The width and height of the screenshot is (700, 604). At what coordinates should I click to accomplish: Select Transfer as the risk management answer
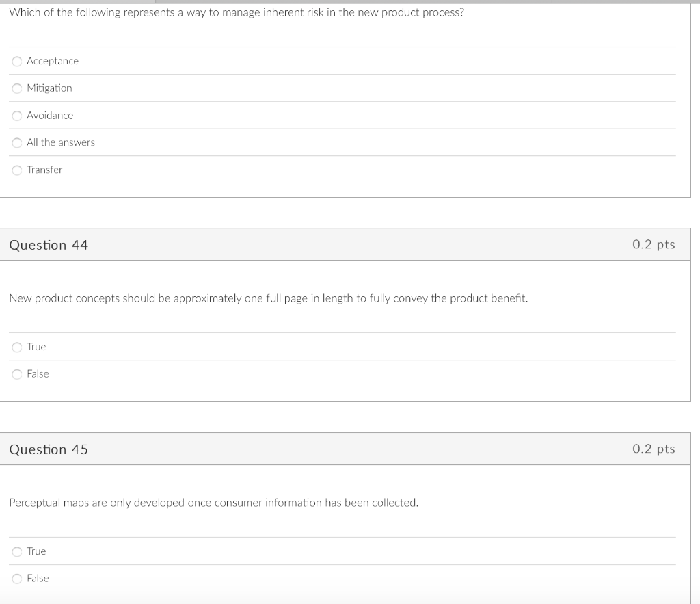(x=16, y=170)
